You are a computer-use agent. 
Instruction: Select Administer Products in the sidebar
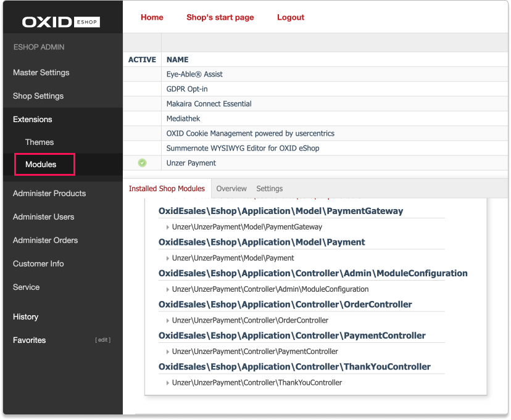[49, 193]
